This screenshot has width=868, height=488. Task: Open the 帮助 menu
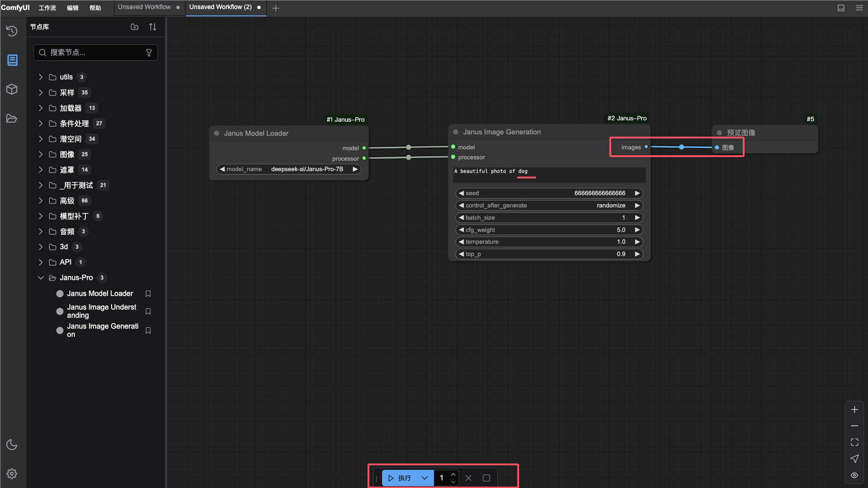[x=95, y=8]
